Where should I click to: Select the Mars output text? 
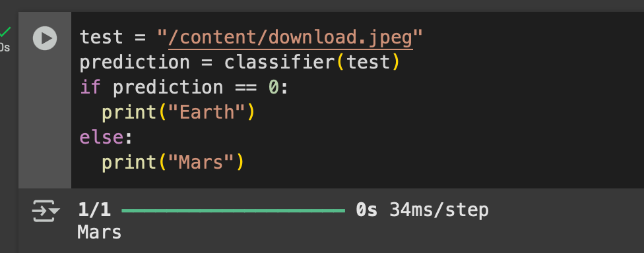pyautogui.click(x=99, y=232)
